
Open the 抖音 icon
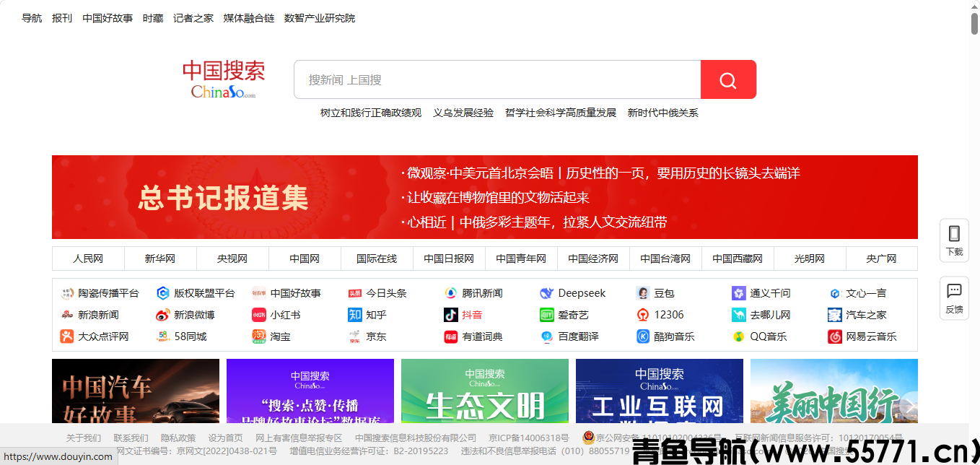[x=451, y=315]
